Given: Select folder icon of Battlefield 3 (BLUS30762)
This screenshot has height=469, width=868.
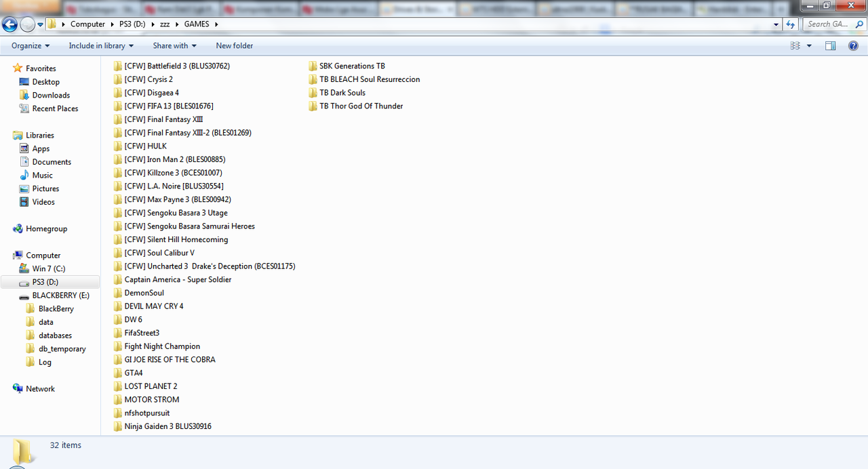Looking at the screenshot, I should click(118, 66).
